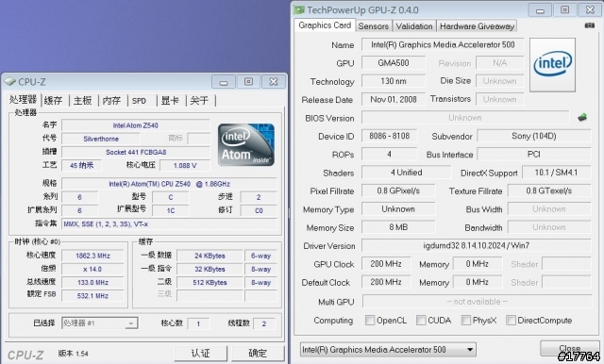Click the 24 KBytes L1 data cache value
This screenshot has width=604, height=364.
[x=210, y=256]
